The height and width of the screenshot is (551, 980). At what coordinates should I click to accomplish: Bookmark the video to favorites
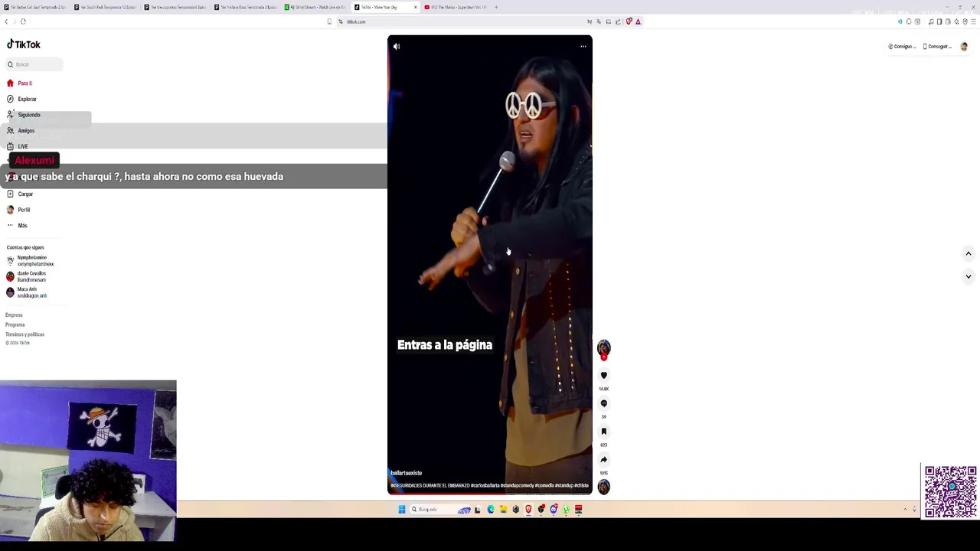click(604, 432)
